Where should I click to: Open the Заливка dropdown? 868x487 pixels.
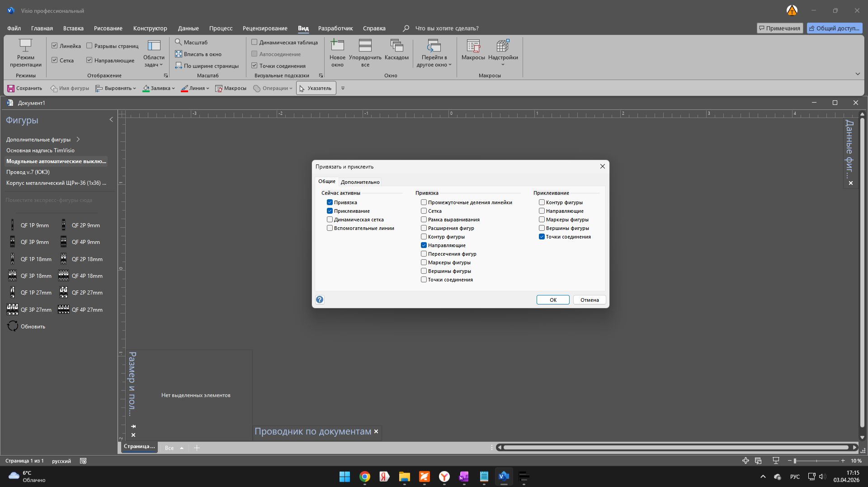[x=158, y=88]
